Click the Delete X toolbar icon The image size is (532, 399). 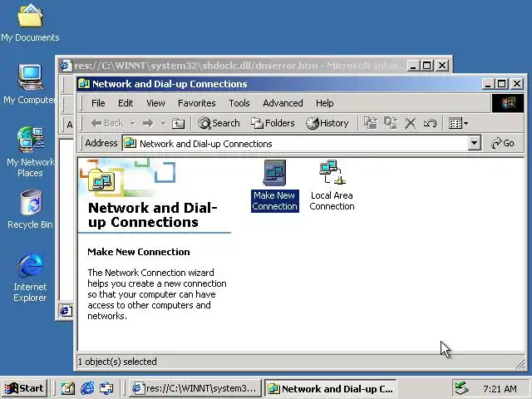coord(410,123)
